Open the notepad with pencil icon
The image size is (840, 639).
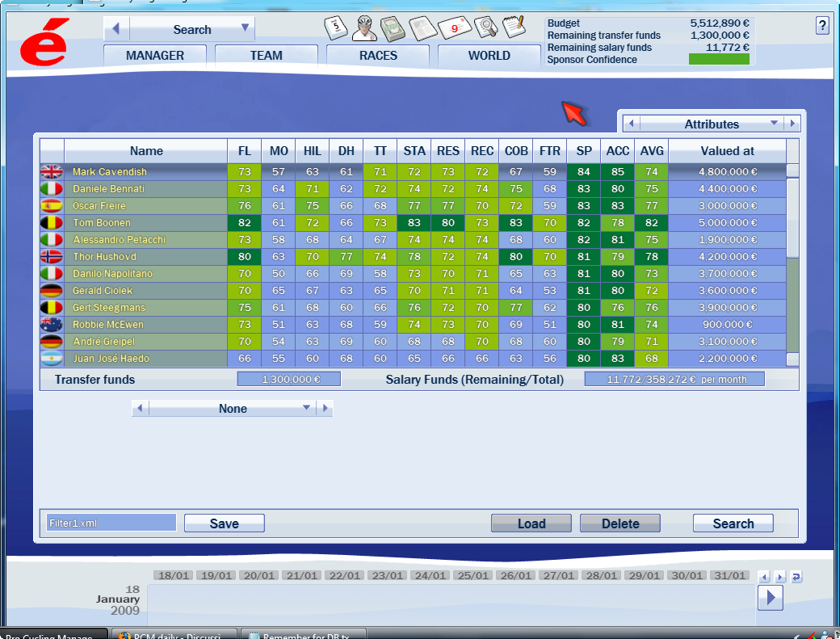[x=514, y=27]
